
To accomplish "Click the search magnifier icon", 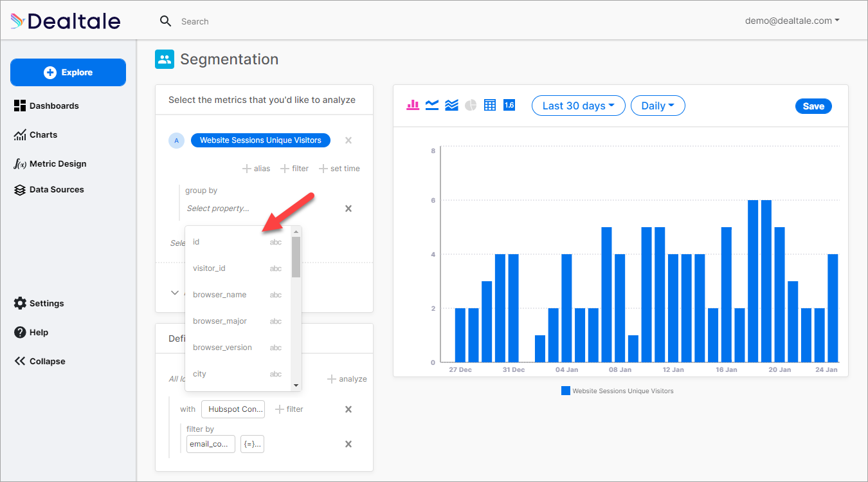I will [x=166, y=21].
